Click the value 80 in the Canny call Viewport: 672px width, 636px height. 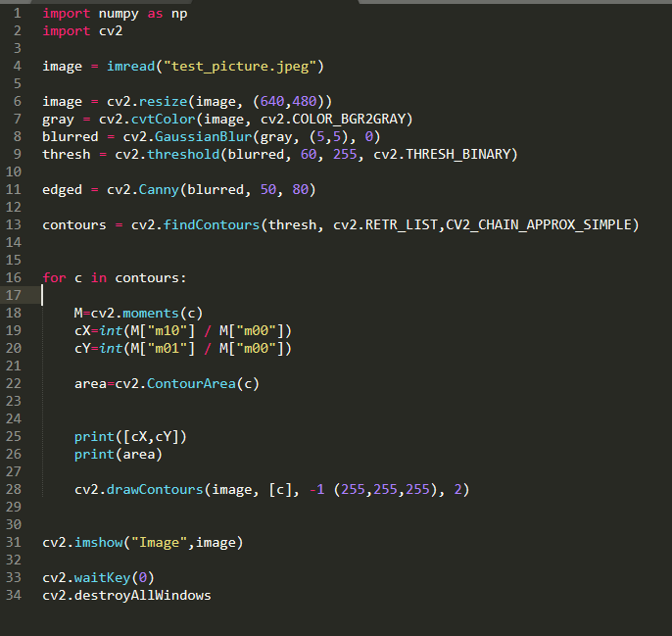(x=301, y=189)
